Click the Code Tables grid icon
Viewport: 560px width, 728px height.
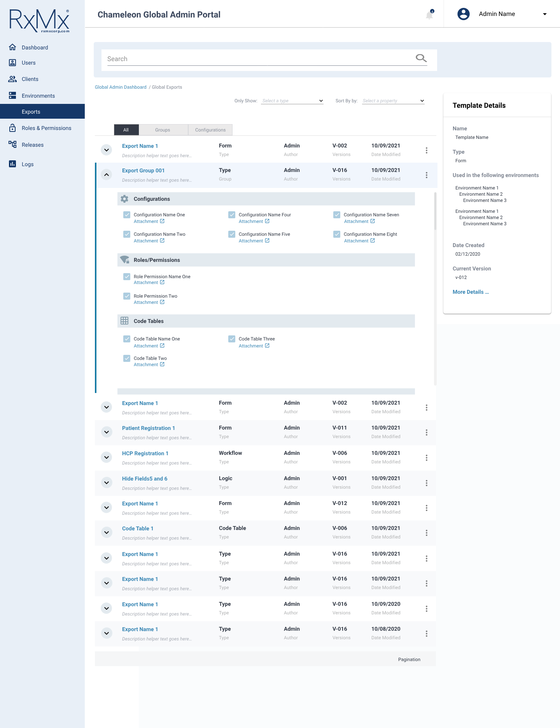(124, 321)
